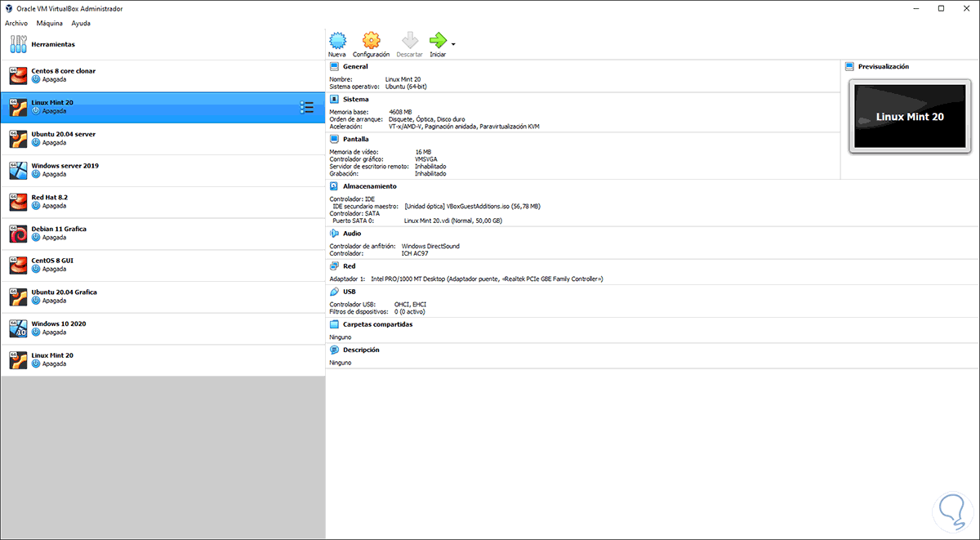
Task: Select Windows 10 2020 VM icon
Action: pyautogui.click(x=18, y=328)
